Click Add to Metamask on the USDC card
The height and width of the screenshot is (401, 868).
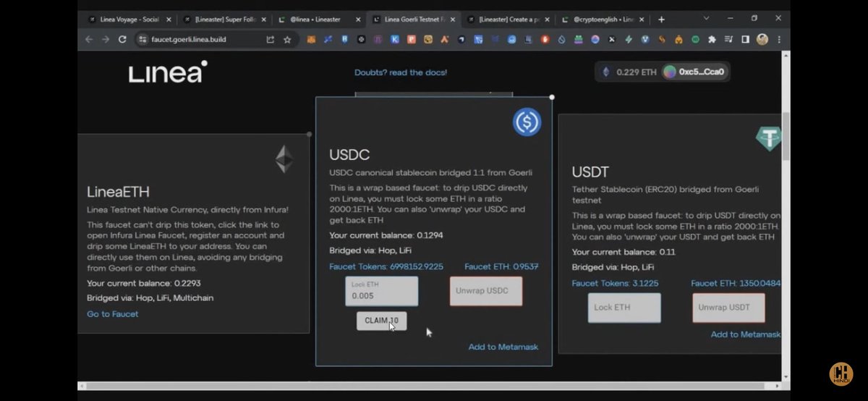point(503,347)
